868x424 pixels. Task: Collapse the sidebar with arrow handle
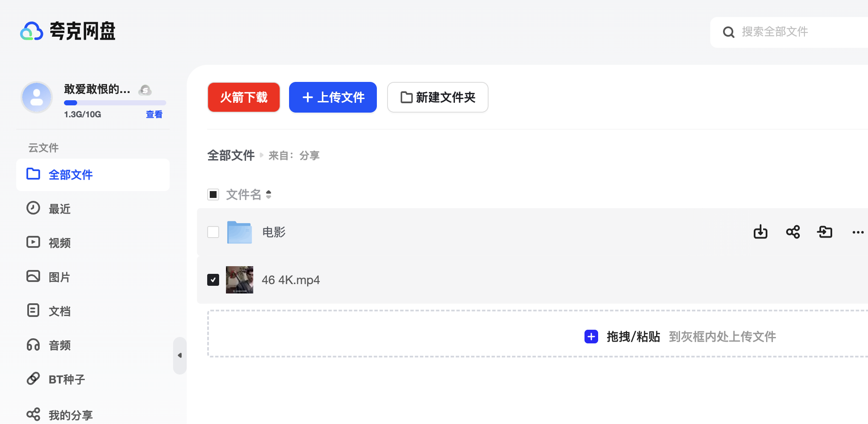coord(179,355)
